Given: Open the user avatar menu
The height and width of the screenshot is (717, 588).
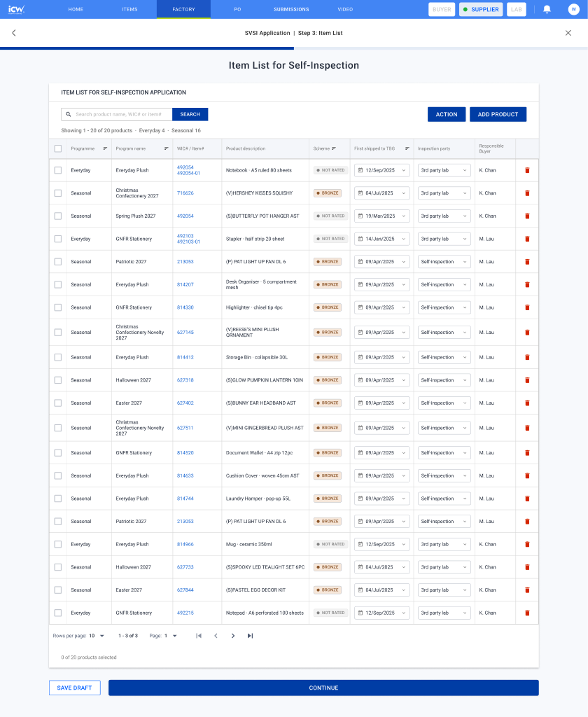Looking at the screenshot, I should [x=573, y=9].
